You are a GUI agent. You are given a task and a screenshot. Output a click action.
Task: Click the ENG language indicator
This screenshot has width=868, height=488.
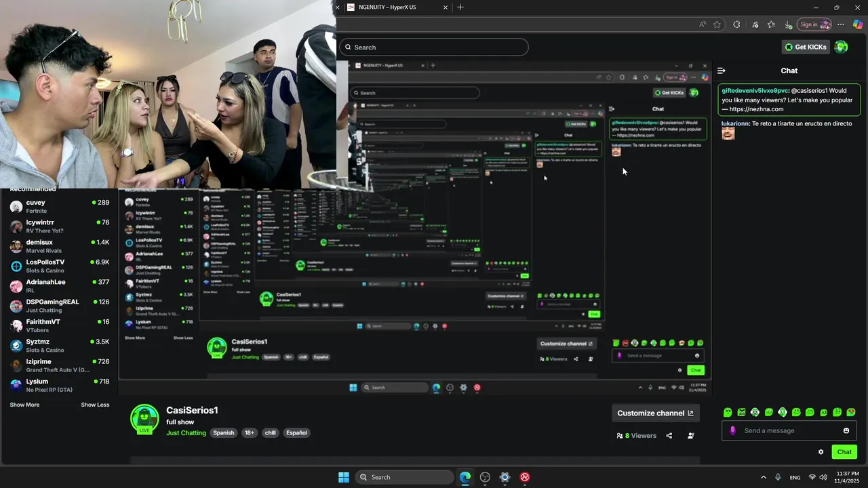(x=795, y=477)
